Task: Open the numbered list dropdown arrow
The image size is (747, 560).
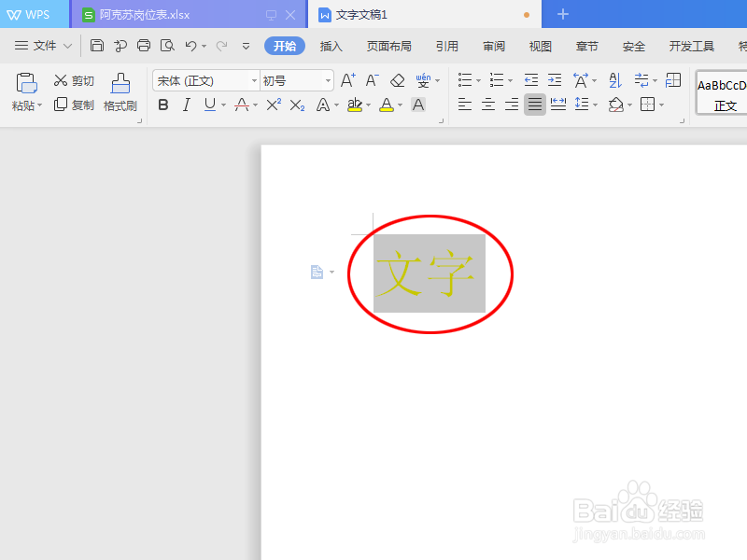Action: pos(510,80)
